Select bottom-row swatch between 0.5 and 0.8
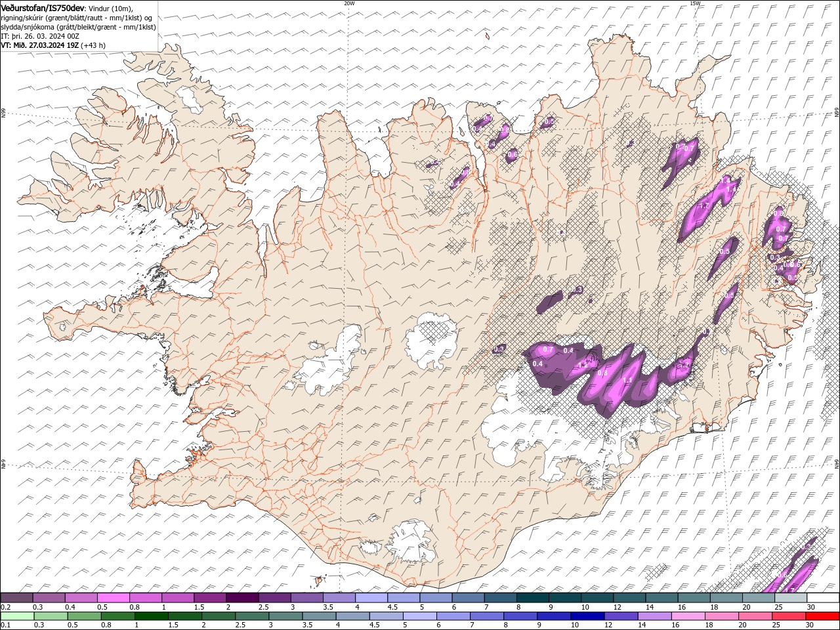This screenshot has height=630, width=840. (84, 616)
